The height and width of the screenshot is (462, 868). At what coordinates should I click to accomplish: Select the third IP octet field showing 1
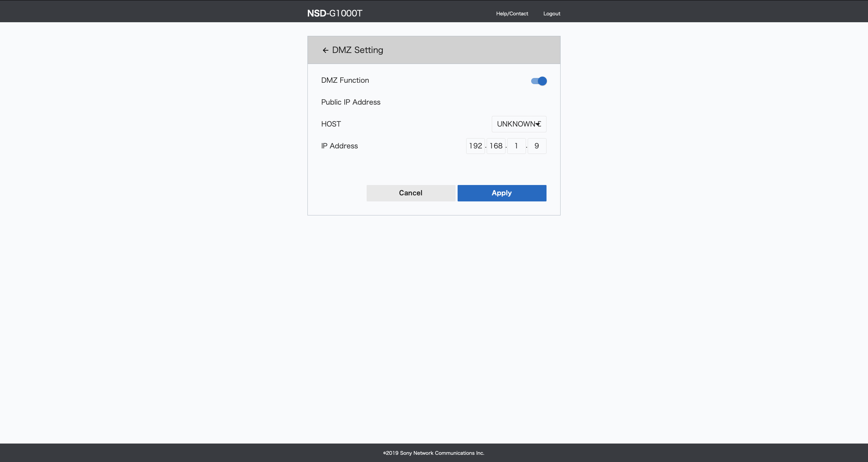click(x=516, y=146)
